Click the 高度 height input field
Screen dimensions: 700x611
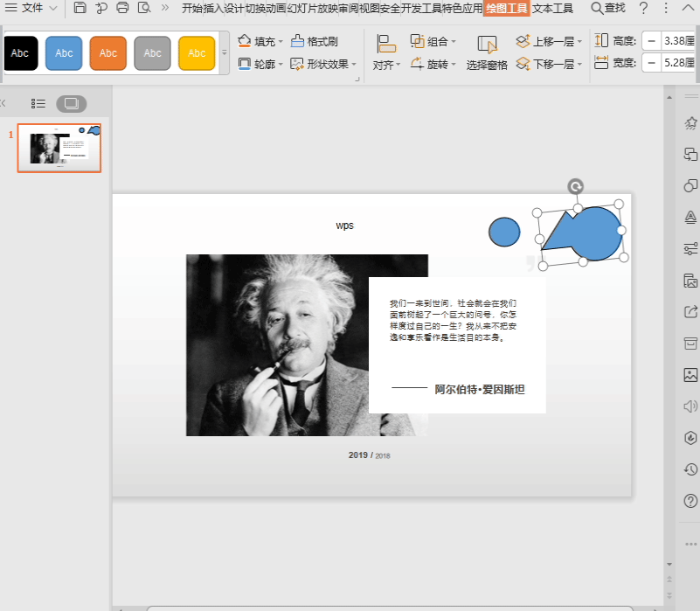coord(678,41)
